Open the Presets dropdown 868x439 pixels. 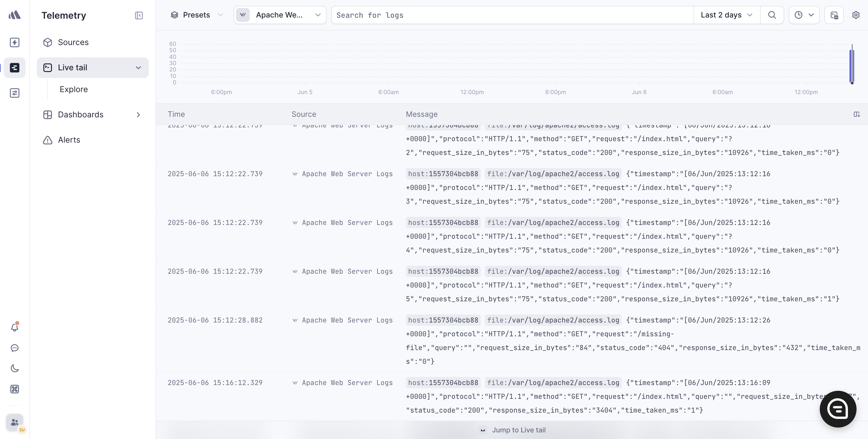coord(196,15)
